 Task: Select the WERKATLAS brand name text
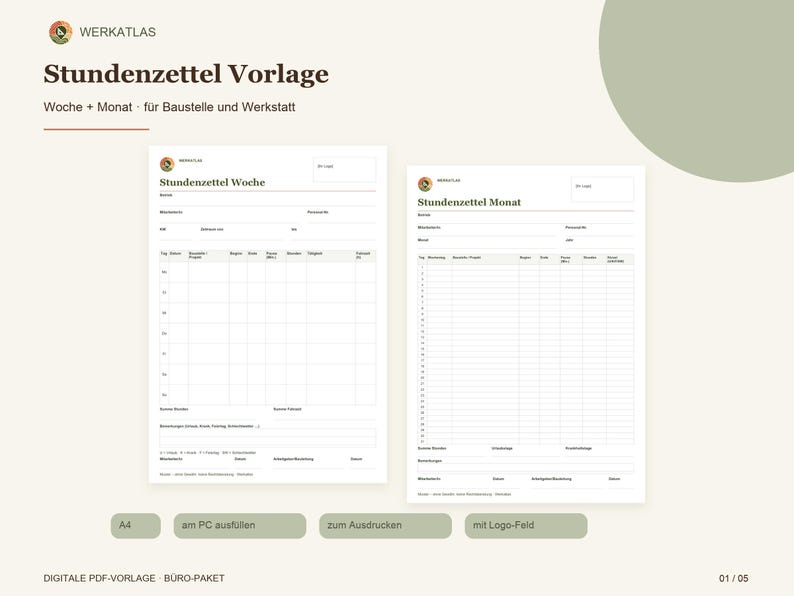tap(117, 32)
